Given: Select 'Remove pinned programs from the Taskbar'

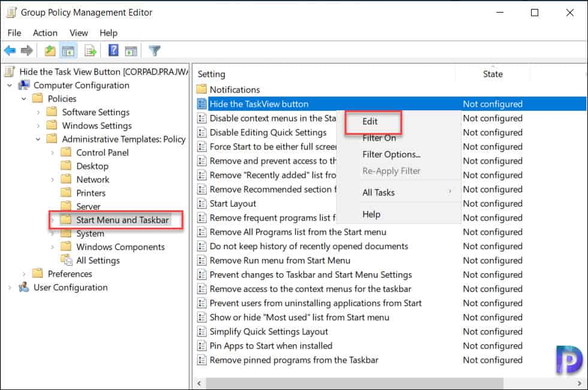Looking at the screenshot, I should coord(294,360).
